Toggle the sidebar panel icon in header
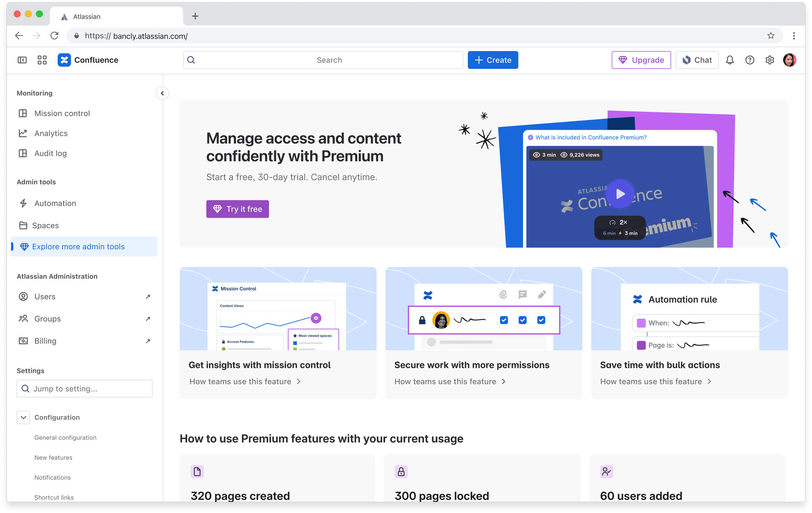 point(22,60)
